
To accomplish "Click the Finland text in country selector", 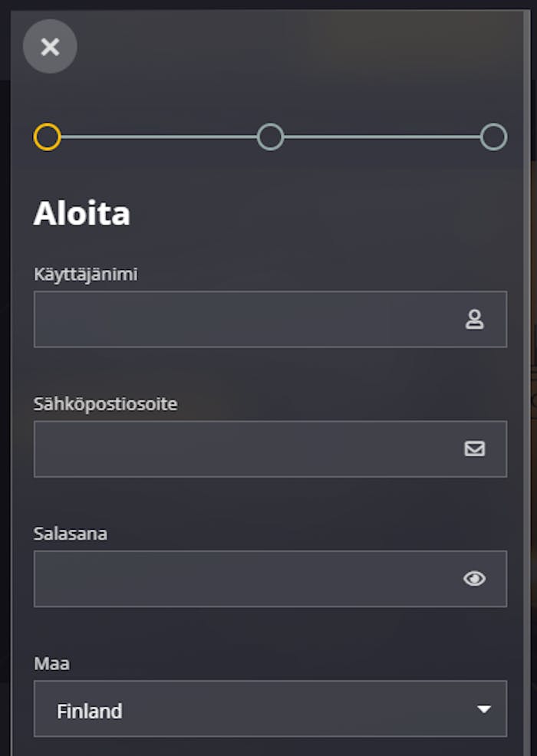I will (89, 711).
